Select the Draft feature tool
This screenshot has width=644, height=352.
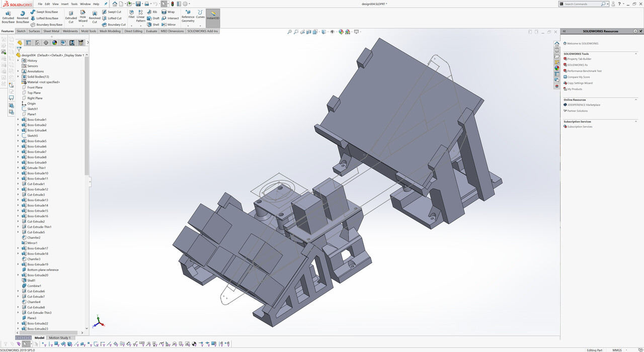click(153, 18)
